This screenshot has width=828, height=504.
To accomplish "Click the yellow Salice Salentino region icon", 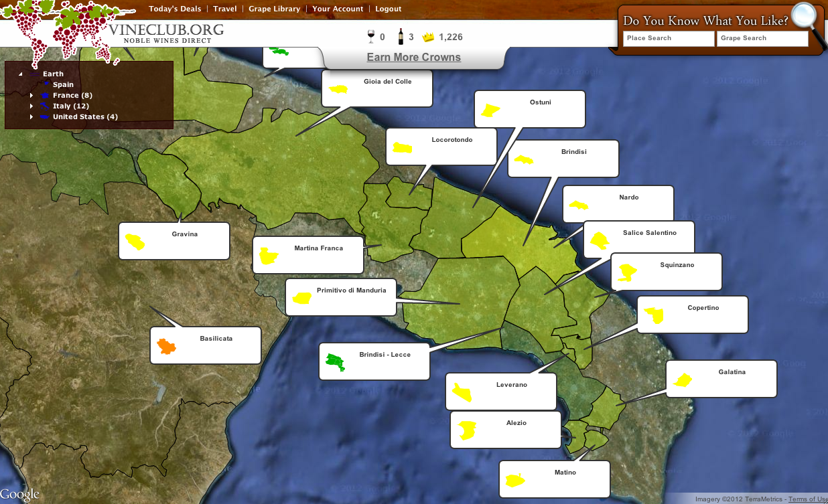I will point(600,240).
